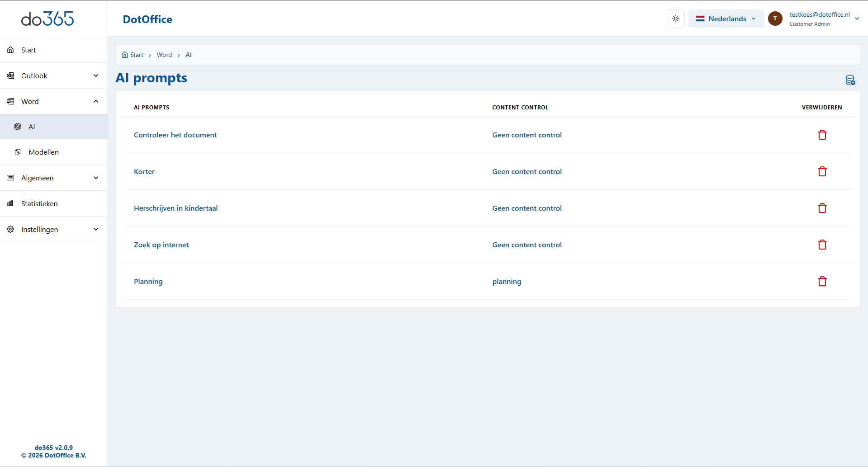Open the 'Zoek op internet' prompt link
Image resolution: width=868 pixels, height=467 pixels.
(x=161, y=245)
